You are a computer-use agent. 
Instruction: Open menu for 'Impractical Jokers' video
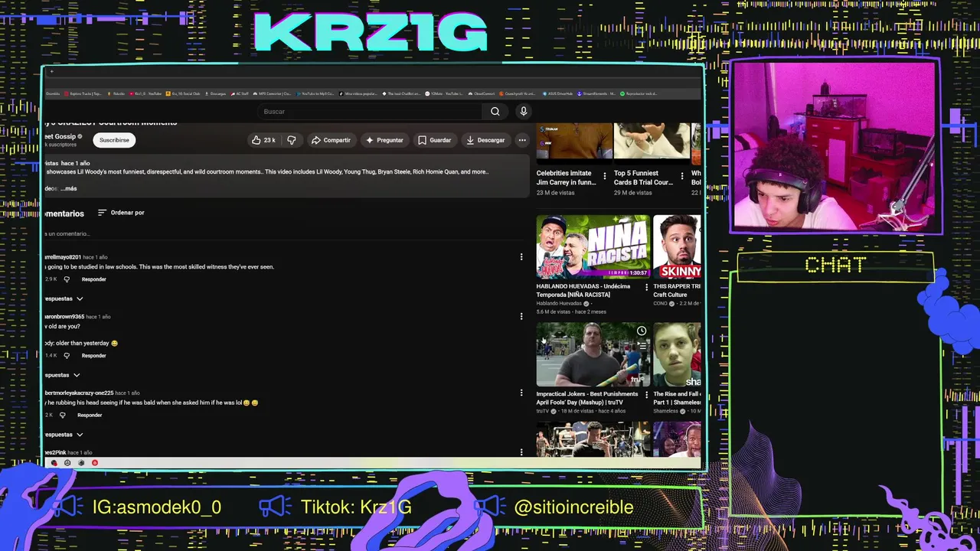click(645, 396)
